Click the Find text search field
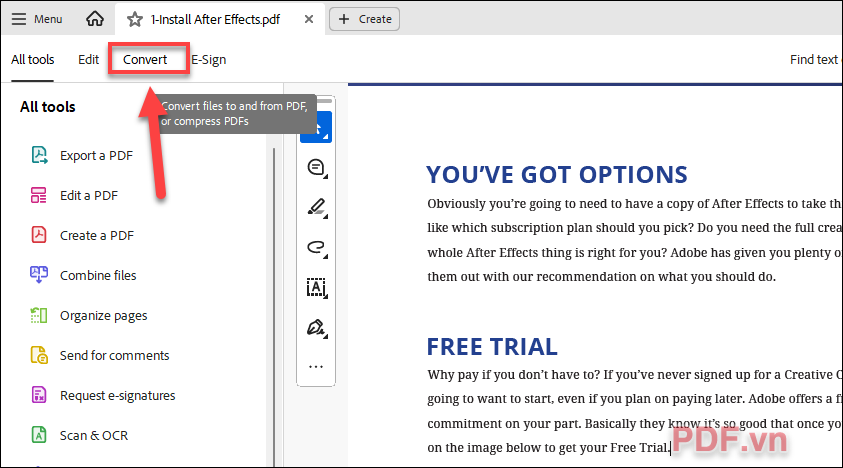Viewport: 843px width, 468px height. tap(814, 60)
